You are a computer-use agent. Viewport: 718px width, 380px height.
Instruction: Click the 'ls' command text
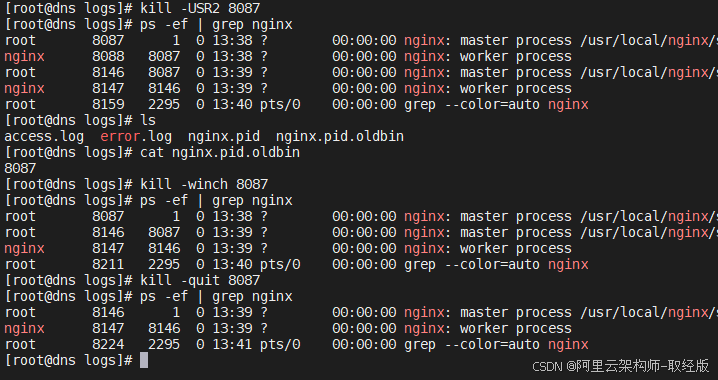148,120
